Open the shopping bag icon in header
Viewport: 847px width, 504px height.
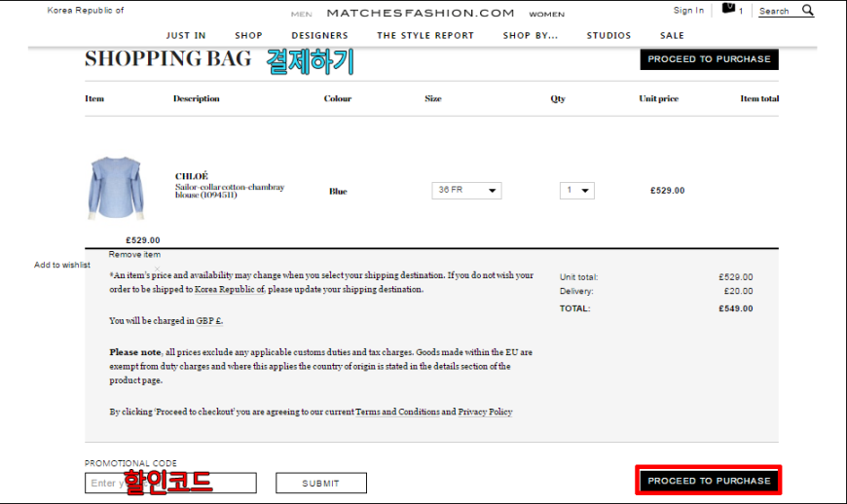pos(728,9)
